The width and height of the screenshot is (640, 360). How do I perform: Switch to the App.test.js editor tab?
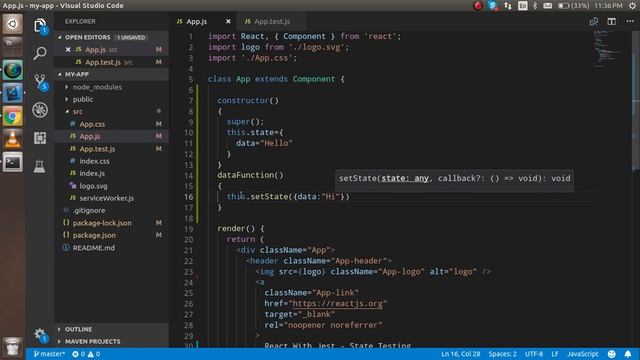pyautogui.click(x=272, y=21)
